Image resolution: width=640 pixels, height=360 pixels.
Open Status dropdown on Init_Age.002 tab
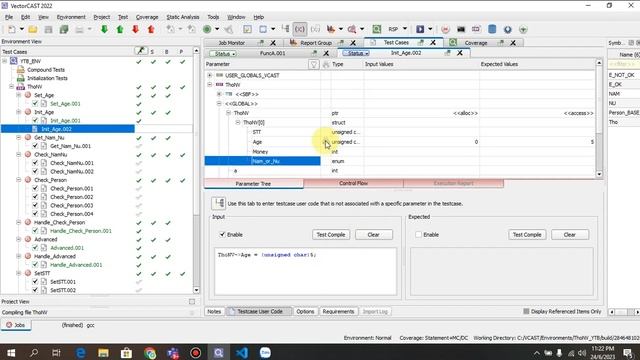pos(356,53)
